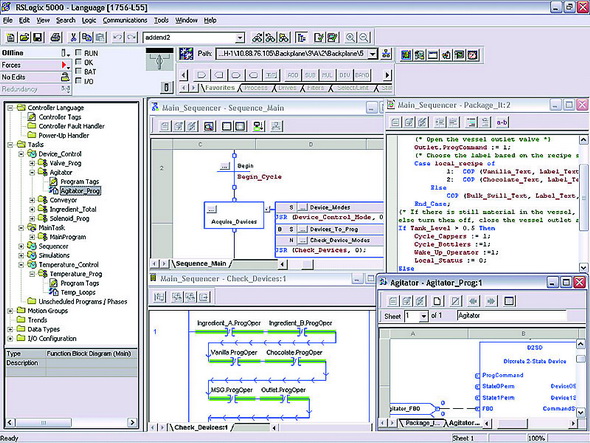Screen dimensions: 590x443
Task: Expand the Valve_Prog tree node
Action: click(x=32, y=163)
